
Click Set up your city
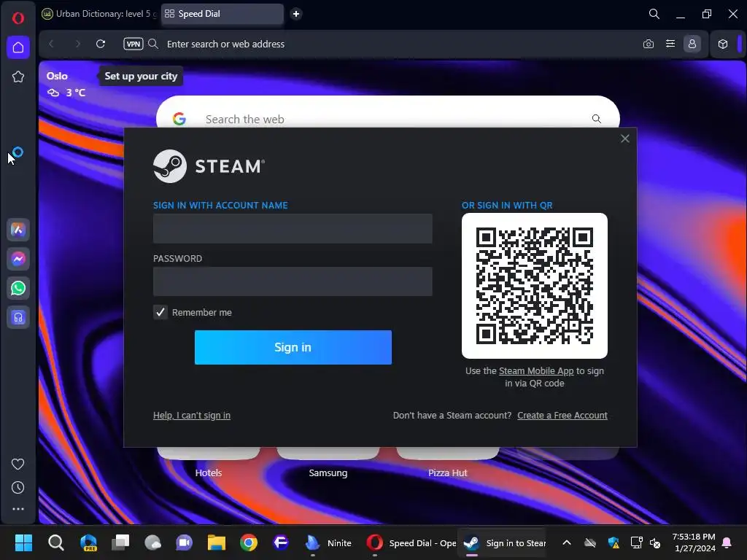141,76
